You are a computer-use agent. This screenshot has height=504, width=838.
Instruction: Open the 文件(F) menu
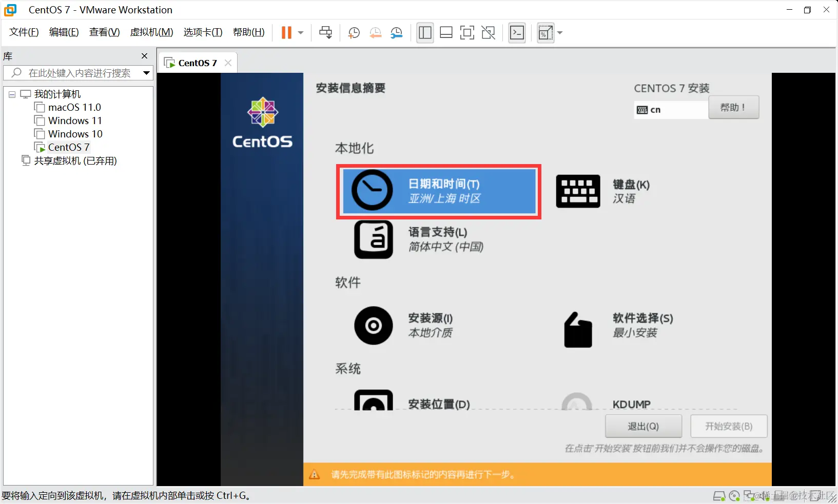click(24, 32)
